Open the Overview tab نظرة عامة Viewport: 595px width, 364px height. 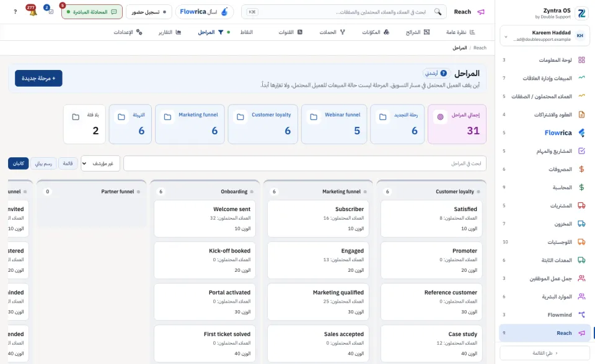click(461, 32)
